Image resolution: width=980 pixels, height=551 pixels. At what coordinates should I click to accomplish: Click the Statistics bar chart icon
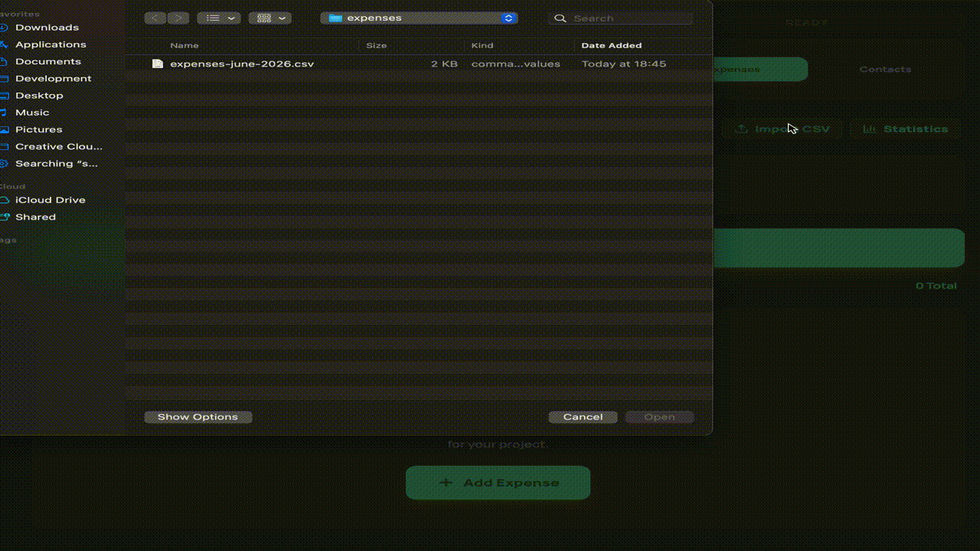tap(869, 129)
